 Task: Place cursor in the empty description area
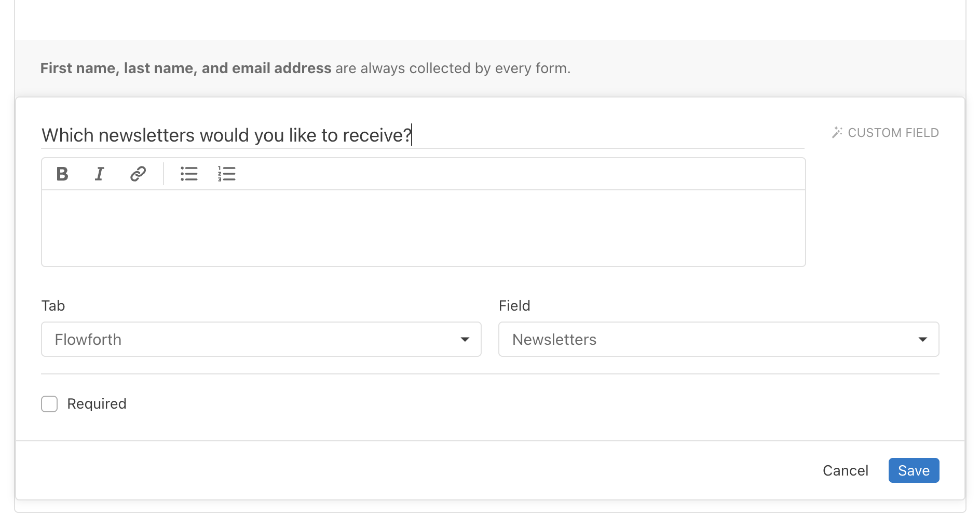[423, 228]
